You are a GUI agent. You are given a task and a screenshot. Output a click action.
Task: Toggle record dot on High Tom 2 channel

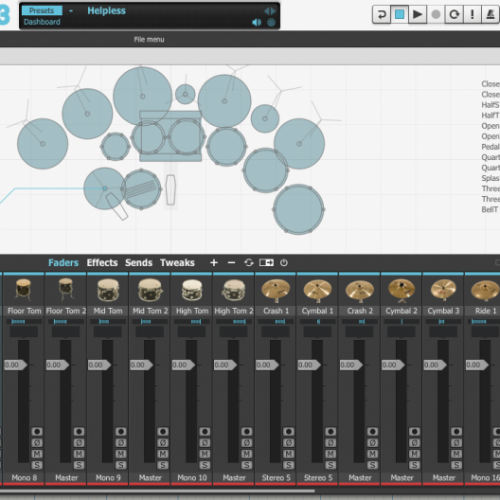[247, 432]
